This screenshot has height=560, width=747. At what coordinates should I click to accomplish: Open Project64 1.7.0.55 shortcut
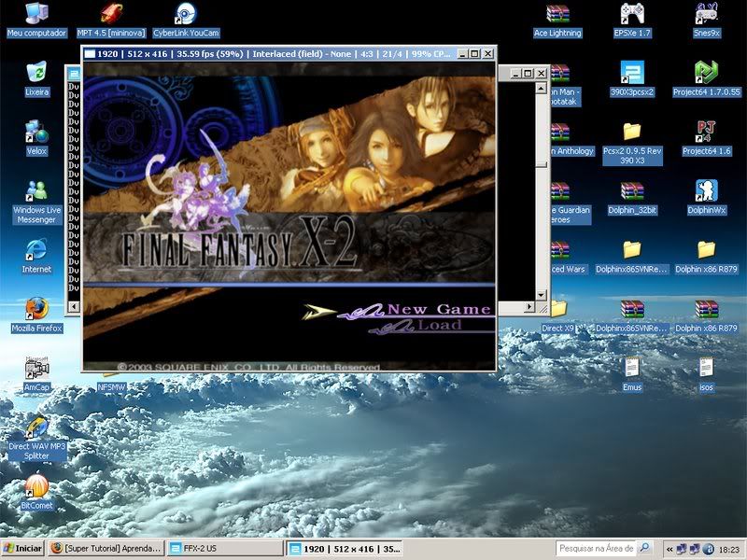tap(706, 73)
